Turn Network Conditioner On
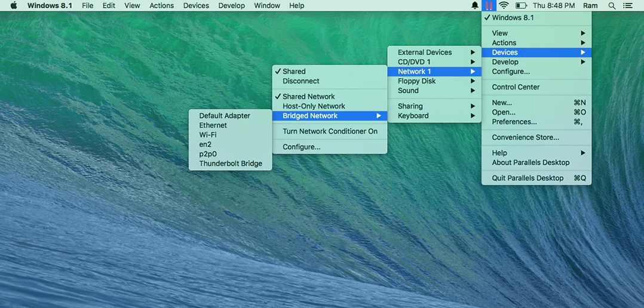Viewport: 644px width, 308px height. [x=330, y=131]
